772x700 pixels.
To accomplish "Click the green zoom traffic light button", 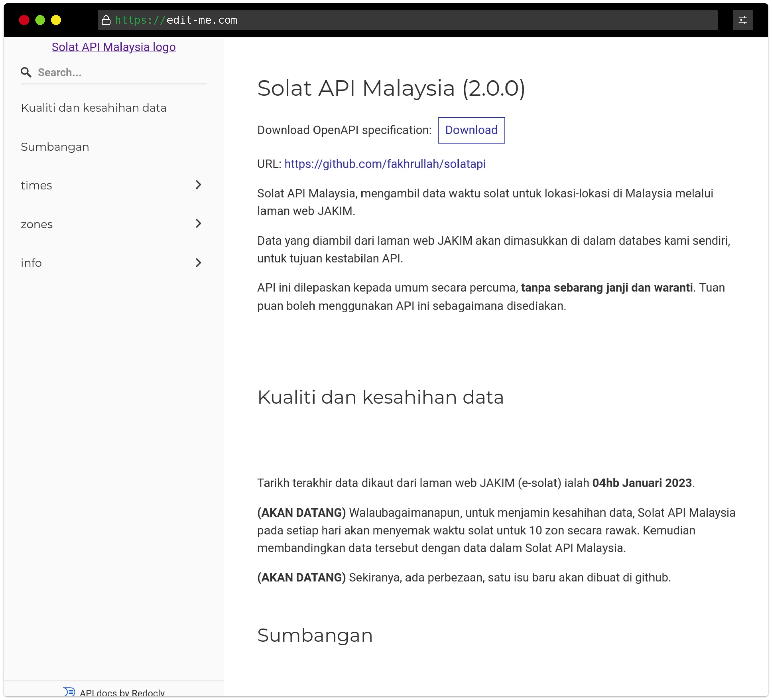I will pos(40,20).
